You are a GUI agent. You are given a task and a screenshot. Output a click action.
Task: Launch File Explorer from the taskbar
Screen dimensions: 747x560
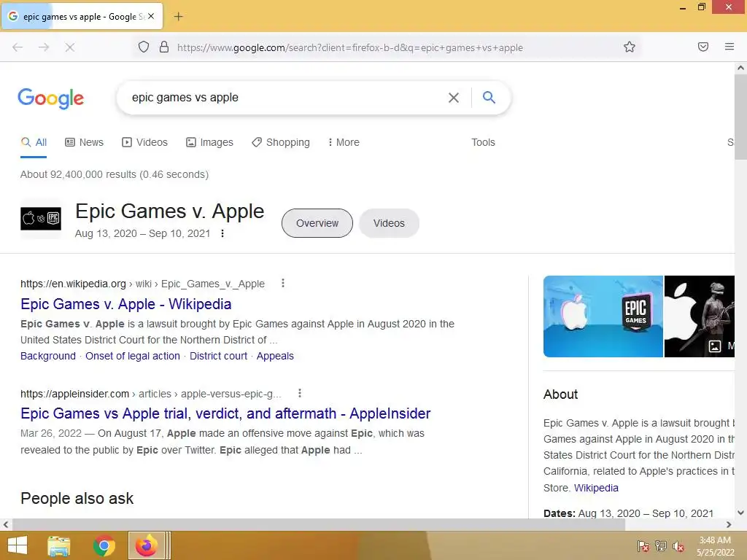pos(59,545)
